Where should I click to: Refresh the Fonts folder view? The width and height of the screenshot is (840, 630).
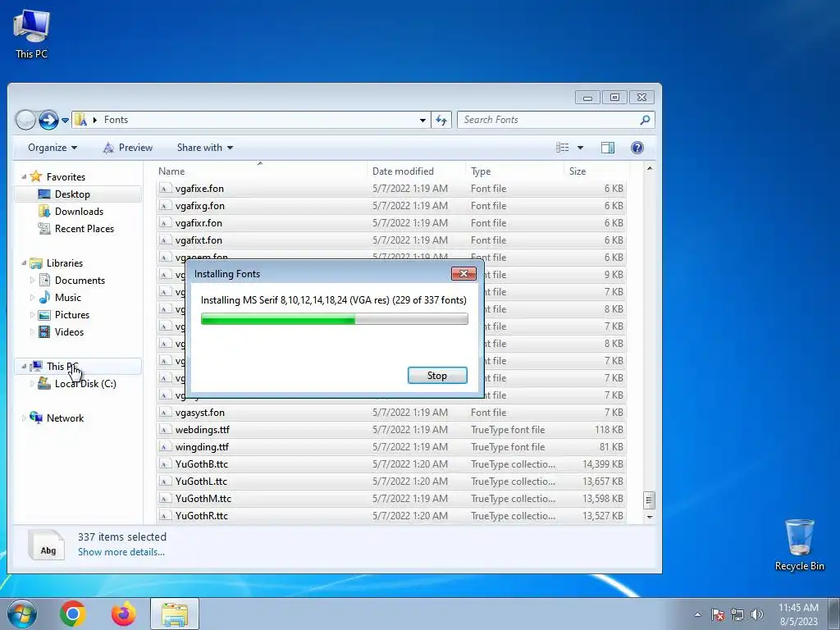441,120
